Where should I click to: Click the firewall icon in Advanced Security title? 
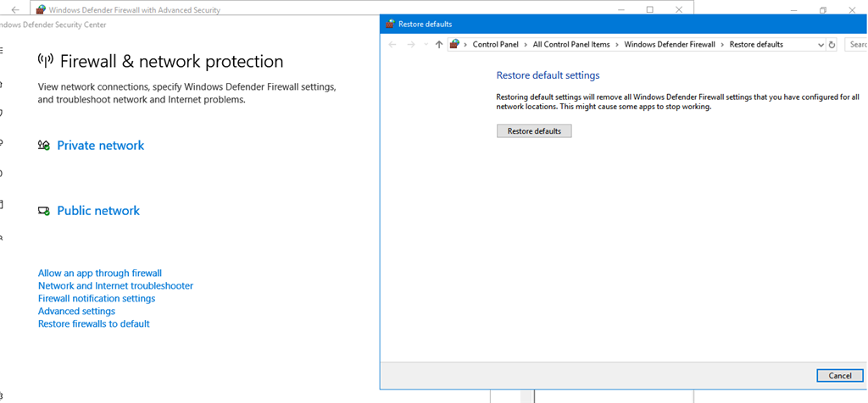point(41,10)
